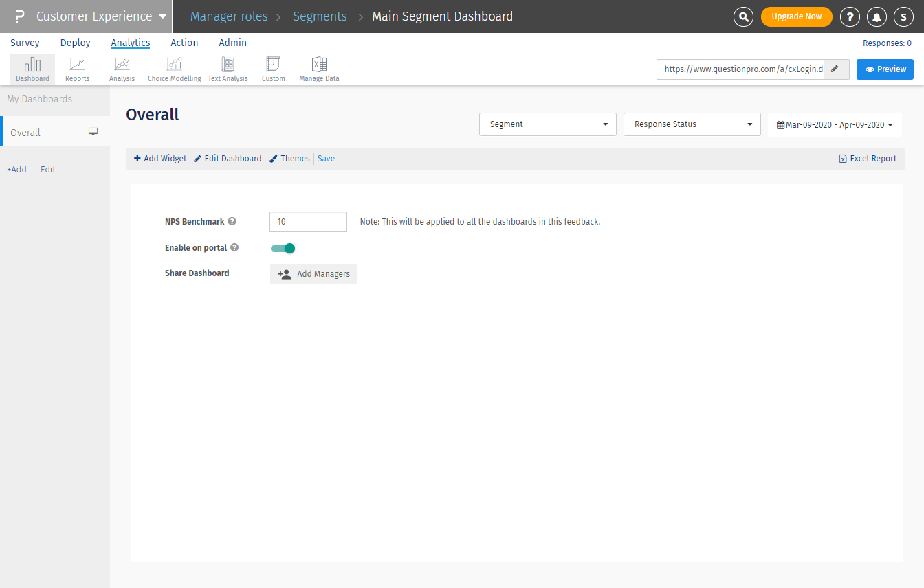Click the Main Segment Dashboard title
Image resolution: width=924 pixels, height=588 pixels.
pos(443,16)
